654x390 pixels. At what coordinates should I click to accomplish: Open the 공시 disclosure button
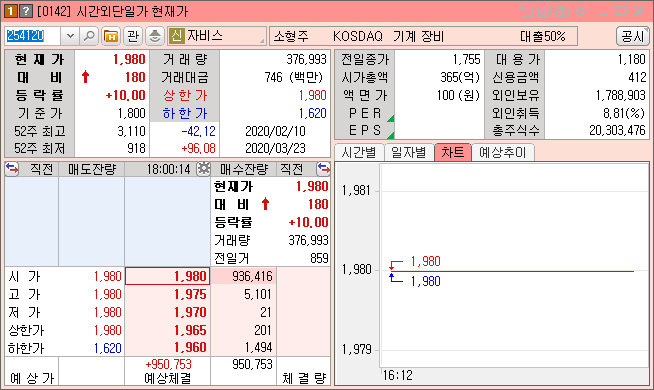[x=632, y=36]
